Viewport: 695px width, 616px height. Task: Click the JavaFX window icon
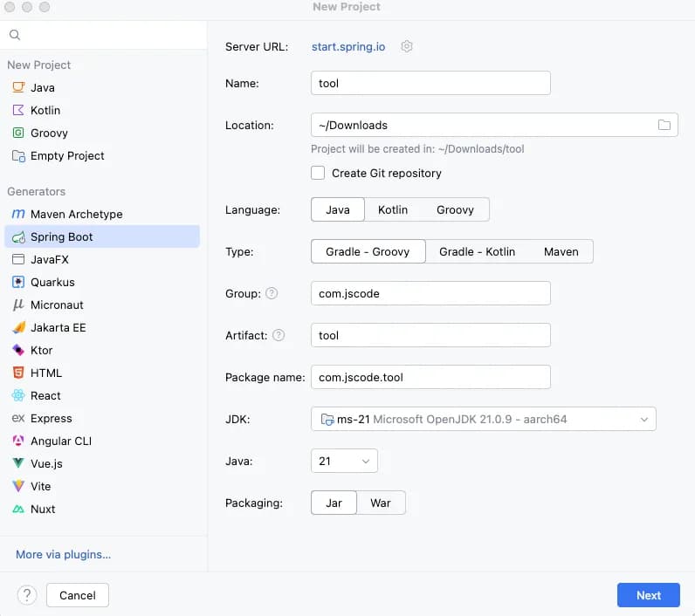click(x=18, y=259)
